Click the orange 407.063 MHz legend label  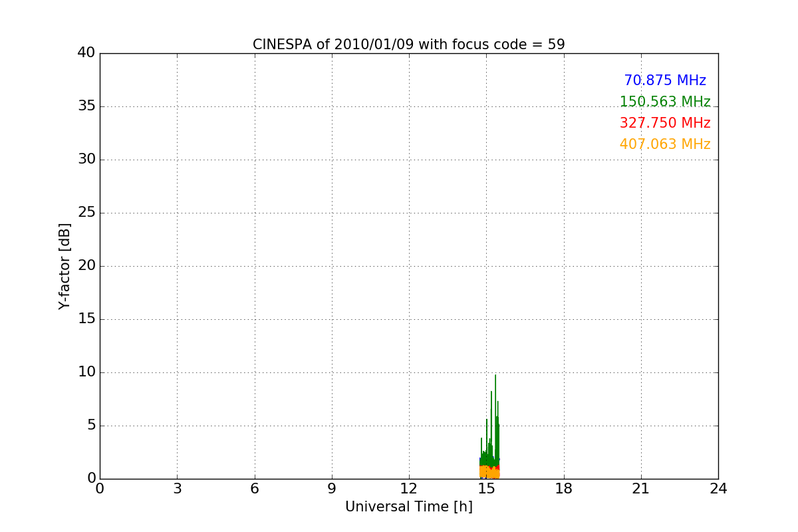tap(665, 144)
